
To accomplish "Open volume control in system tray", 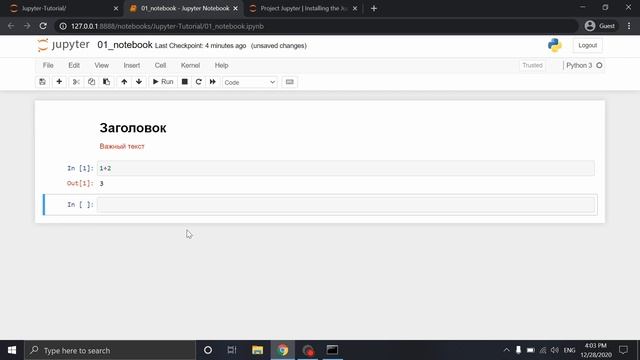I will tap(554, 350).
